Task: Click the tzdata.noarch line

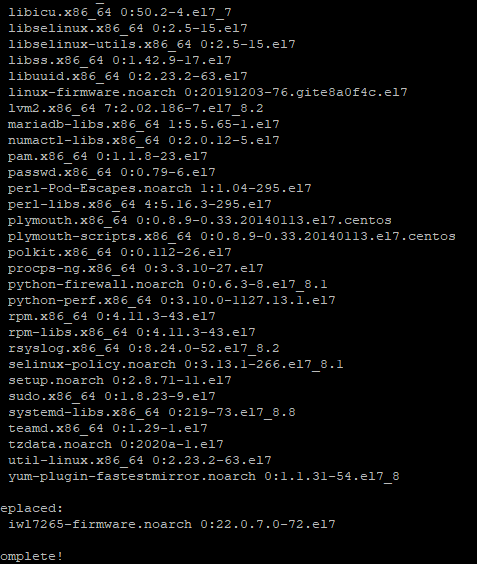Action: [116, 445]
